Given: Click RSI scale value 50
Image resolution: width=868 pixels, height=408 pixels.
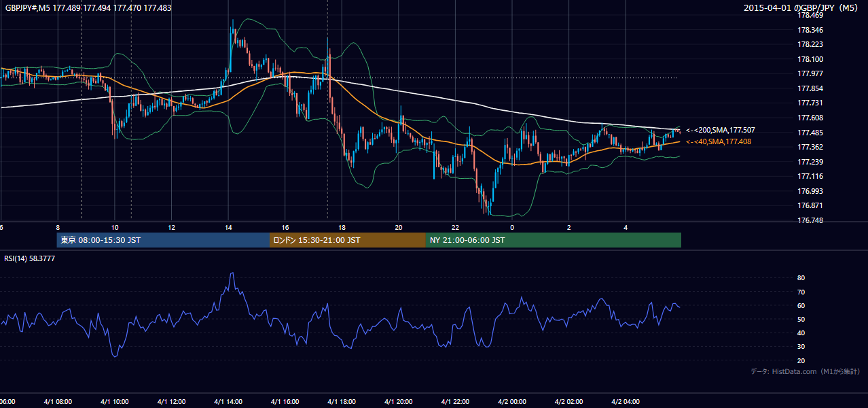Looking at the screenshot, I should tap(801, 319).
